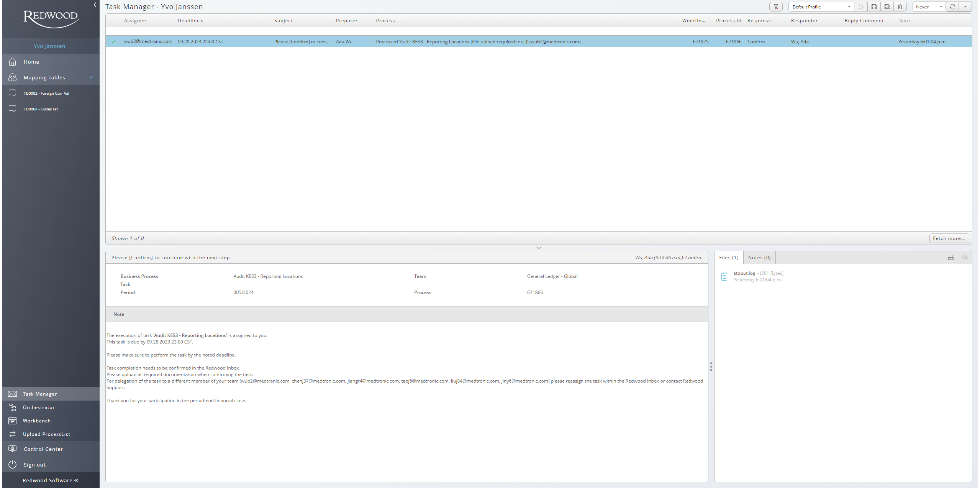Screen dimensions: 980x488
Task: Click the Upload ProcessList arrows icon
Action: tap(13, 434)
